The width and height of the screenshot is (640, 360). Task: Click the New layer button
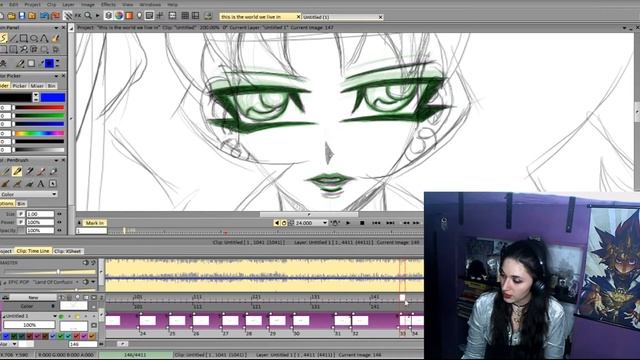[33, 298]
